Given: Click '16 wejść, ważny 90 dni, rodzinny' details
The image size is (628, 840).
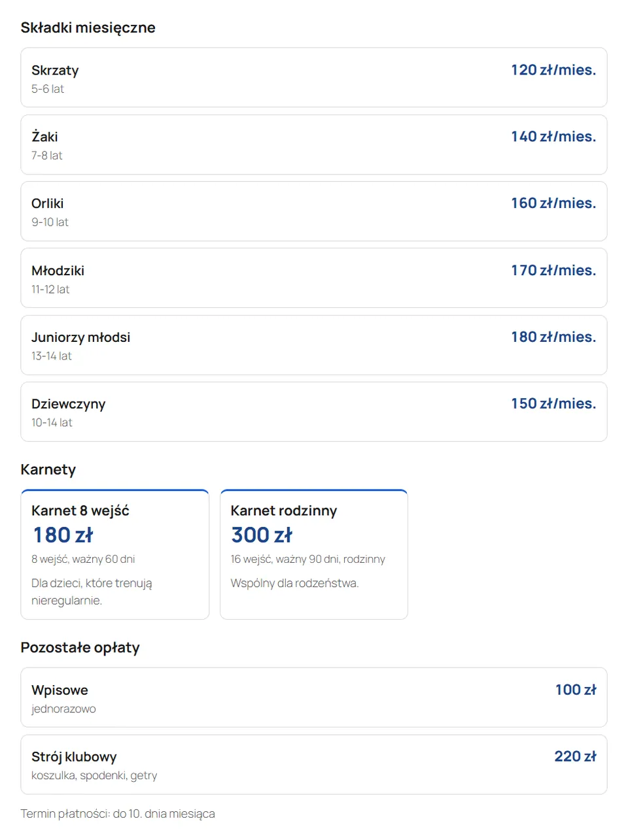Looking at the screenshot, I should [x=307, y=560].
